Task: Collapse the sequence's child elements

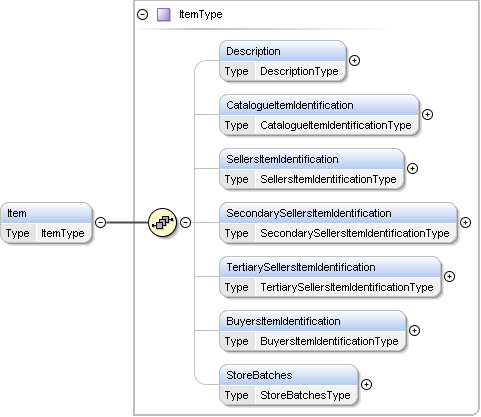Action: point(185,222)
